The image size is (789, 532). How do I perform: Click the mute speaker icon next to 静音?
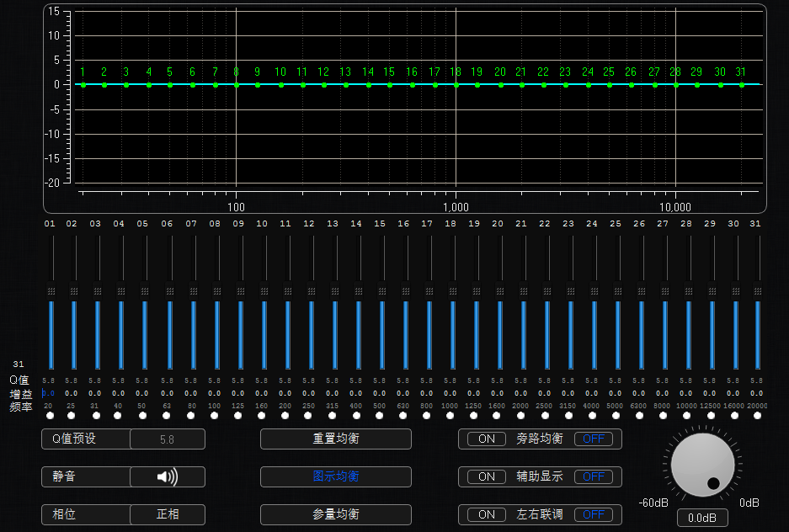168,476
